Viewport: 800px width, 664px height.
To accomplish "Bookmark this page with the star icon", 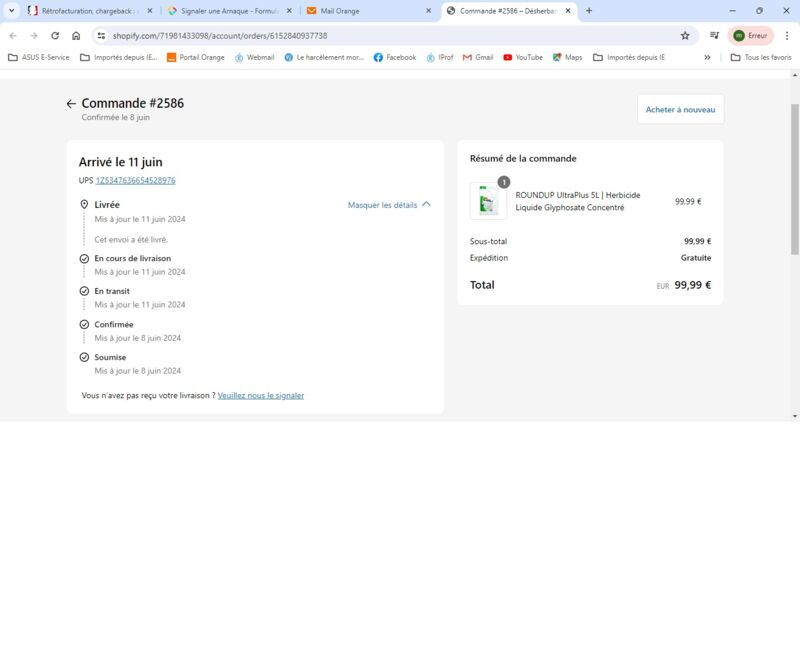I will point(685,36).
